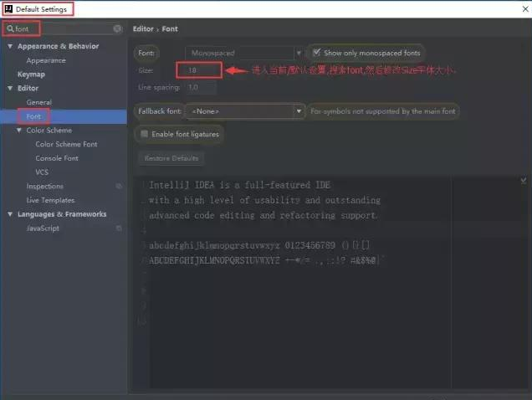
Task: Click the magnifier icon in the search box
Action: [10, 28]
